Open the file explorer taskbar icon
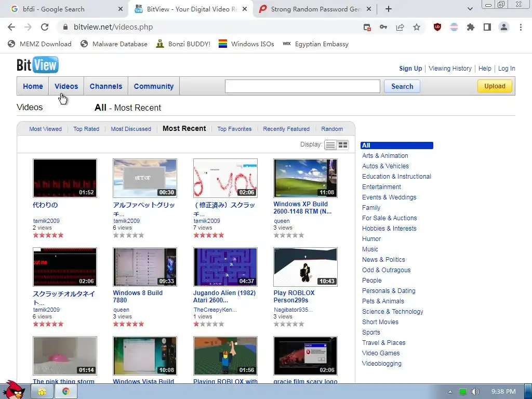 (42, 392)
